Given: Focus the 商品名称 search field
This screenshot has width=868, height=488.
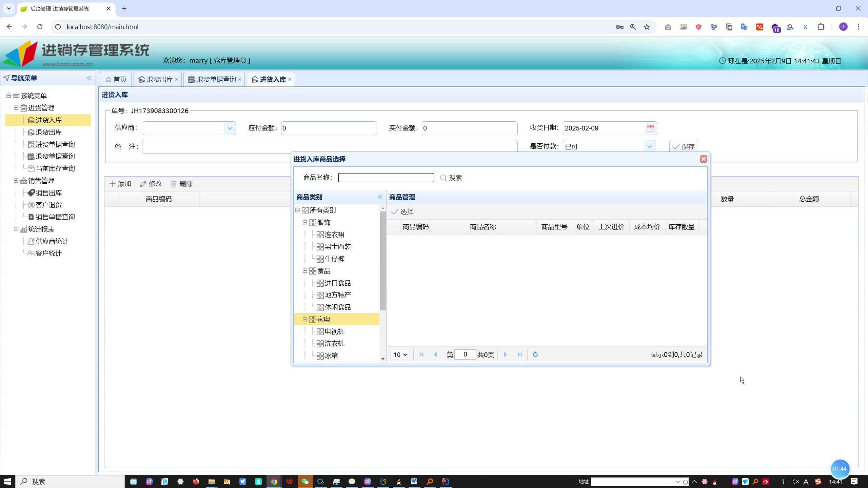Looking at the screenshot, I should (x=386, y=178).
